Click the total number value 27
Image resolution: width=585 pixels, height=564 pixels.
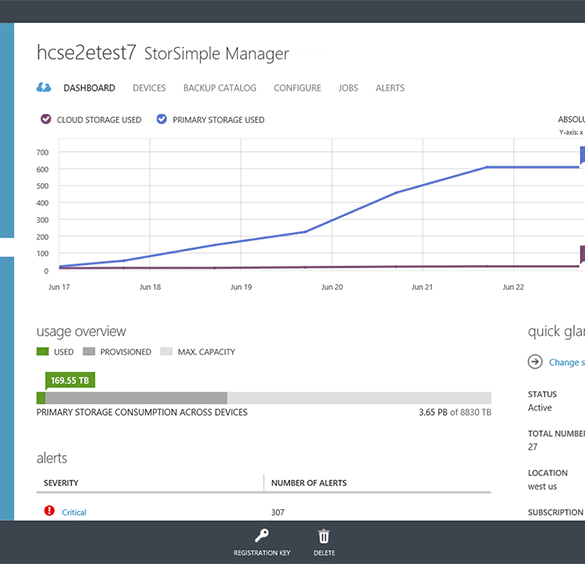point(532,447)
